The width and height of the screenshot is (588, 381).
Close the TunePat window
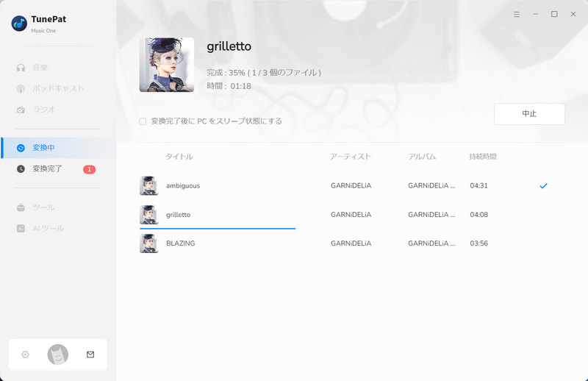(573, 14)
